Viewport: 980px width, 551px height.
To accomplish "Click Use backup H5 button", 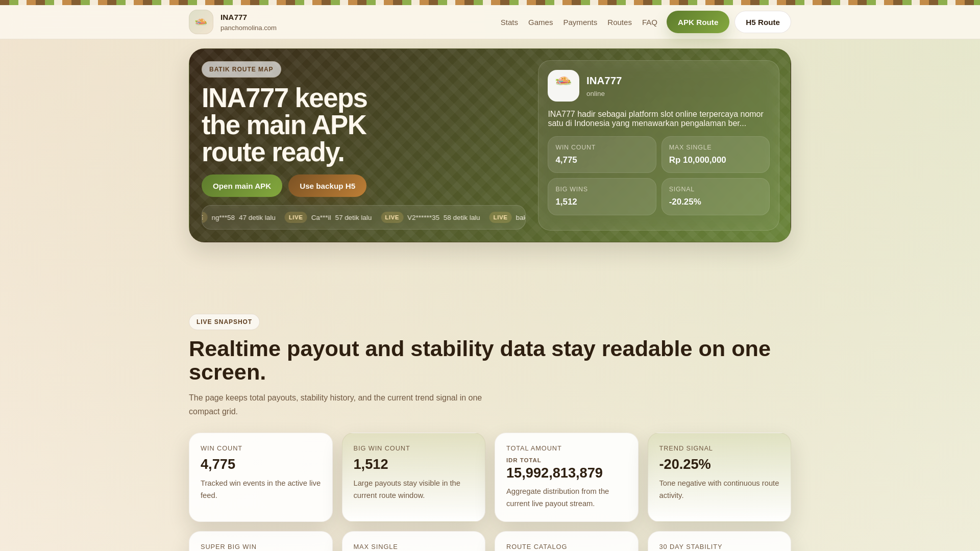I will coord(327,186).
